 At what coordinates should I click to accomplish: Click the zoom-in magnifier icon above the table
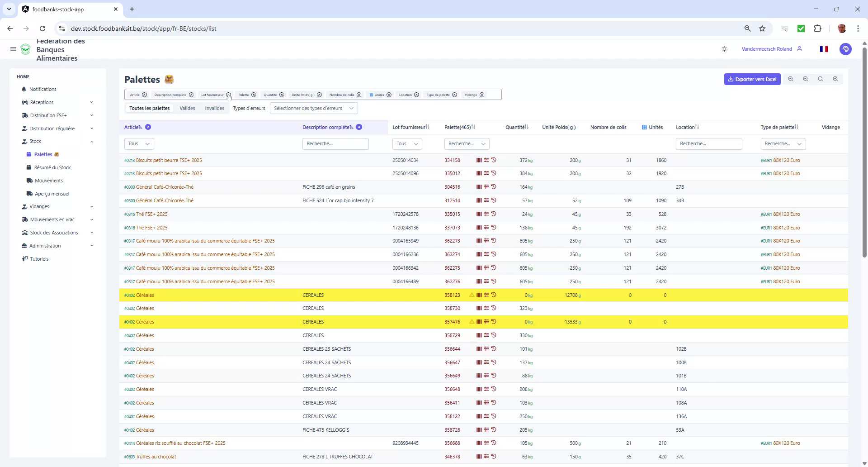835,79
